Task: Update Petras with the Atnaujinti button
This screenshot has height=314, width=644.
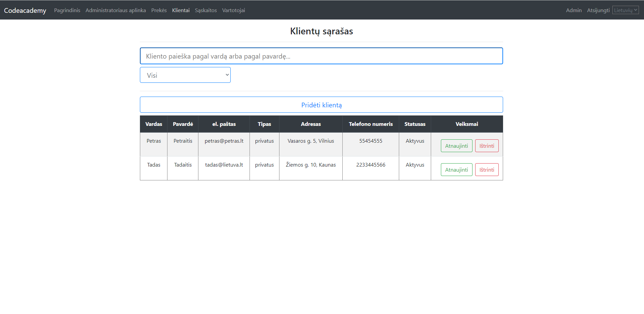Action: [x=456, y=145]
